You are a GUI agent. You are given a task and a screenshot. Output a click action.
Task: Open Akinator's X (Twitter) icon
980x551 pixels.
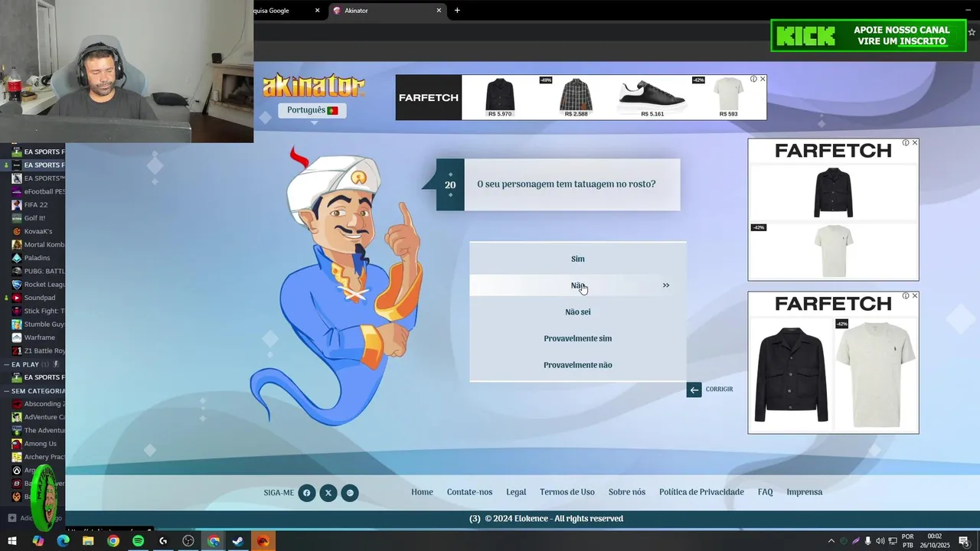coord(328,493)
